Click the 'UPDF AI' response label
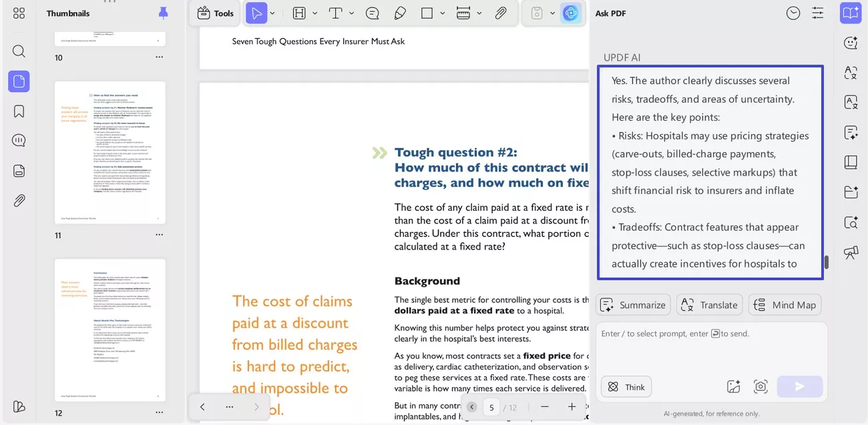868x425 pixels. [x=622, y=57]
